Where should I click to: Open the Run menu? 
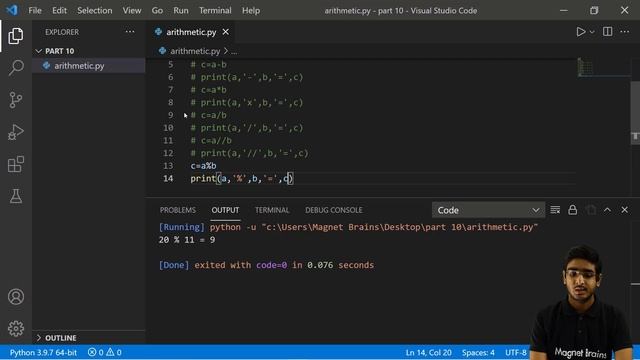[x=181, y=10]
